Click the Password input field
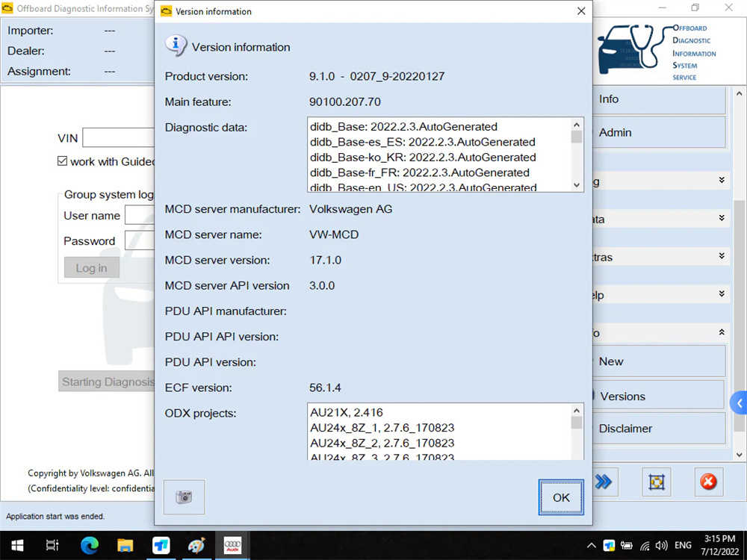This screenshot has height=560, width=747. [140, 240]
